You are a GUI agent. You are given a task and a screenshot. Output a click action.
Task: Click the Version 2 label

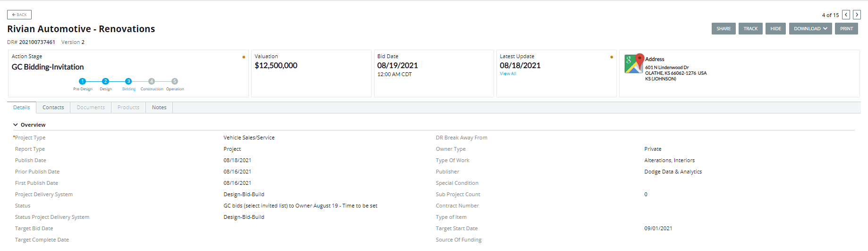pos(73,42)
